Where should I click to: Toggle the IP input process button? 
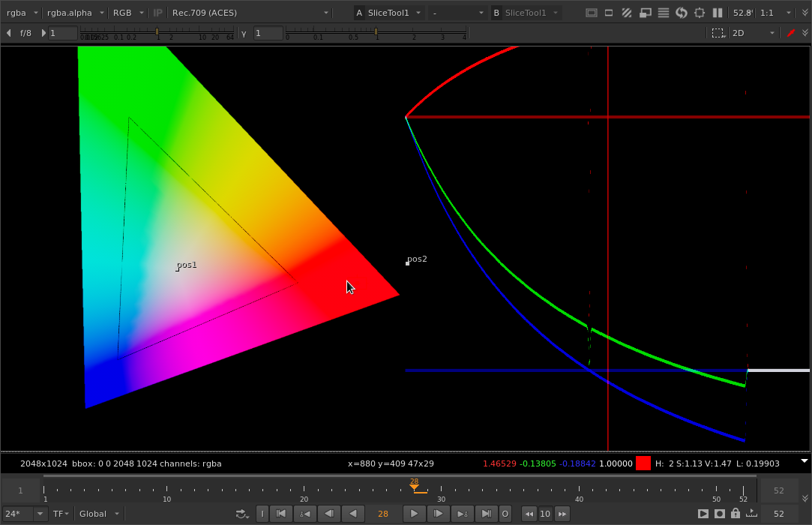158,13
